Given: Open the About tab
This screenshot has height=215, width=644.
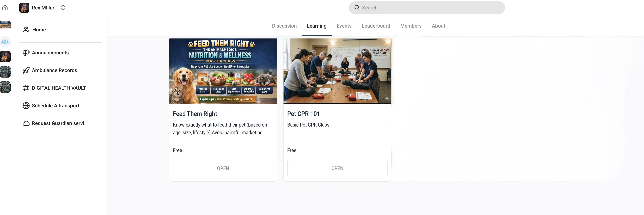Looking at the screenshot, I should click(x=438, y=26).
